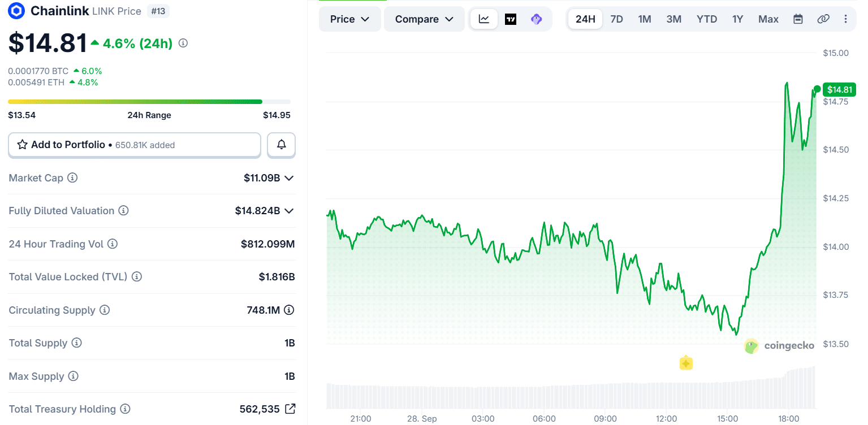868x425 pixels.
Task: Click the $11.09B market cap value
Action: 262,178
